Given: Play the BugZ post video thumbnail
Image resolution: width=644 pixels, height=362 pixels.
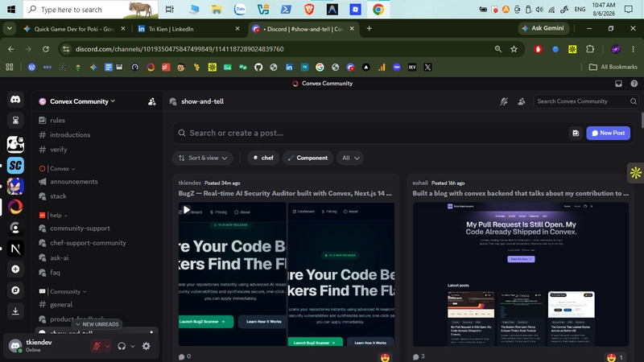Looking at the screenshot, I should pos(186,210).
